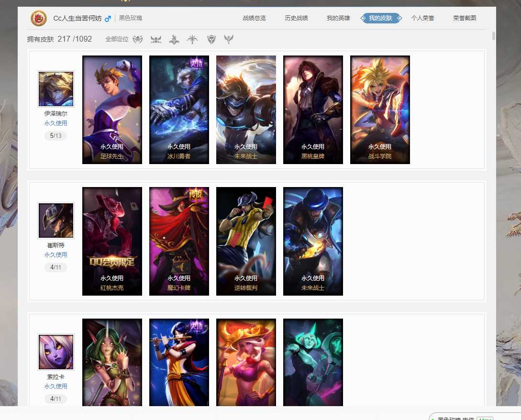Open the 荣誉截图 tab
This screenshot has width=521, height=420.
pyautogui.click(x=465, y=18)
